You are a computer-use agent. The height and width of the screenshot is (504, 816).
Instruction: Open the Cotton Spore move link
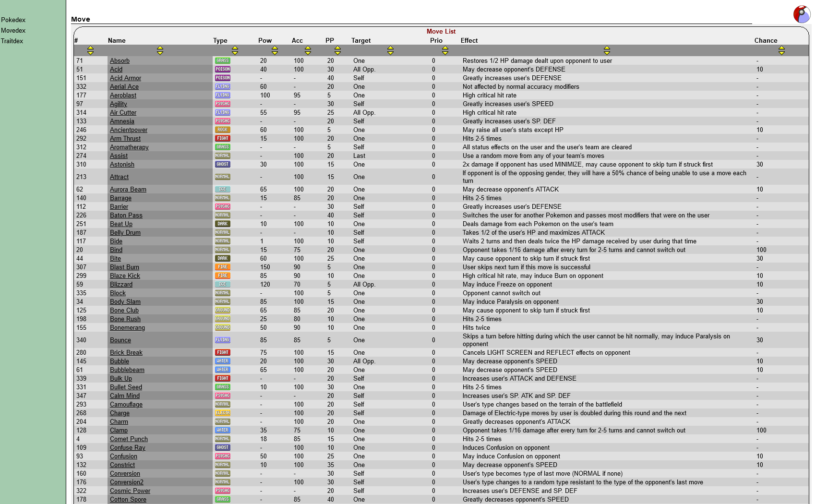point(128,499)
